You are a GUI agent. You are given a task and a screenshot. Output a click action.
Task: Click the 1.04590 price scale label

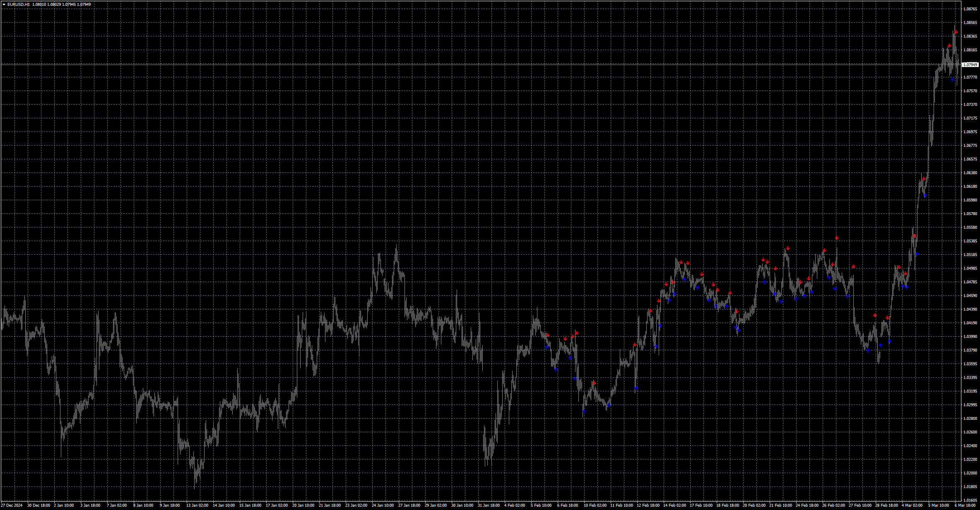pos(970,296)
